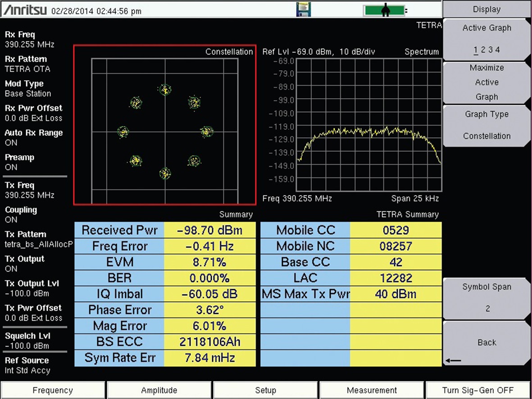Open the Amplitude menu
The height and width of the screenshot is (399, 532).
pos(159,390)
